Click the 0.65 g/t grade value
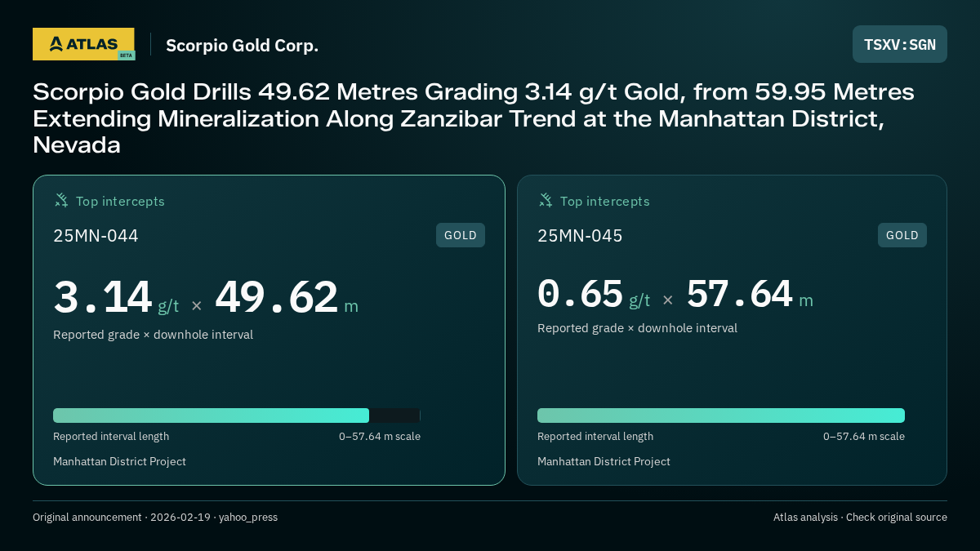This screenshot has width=980, height=551. [594, 294]
